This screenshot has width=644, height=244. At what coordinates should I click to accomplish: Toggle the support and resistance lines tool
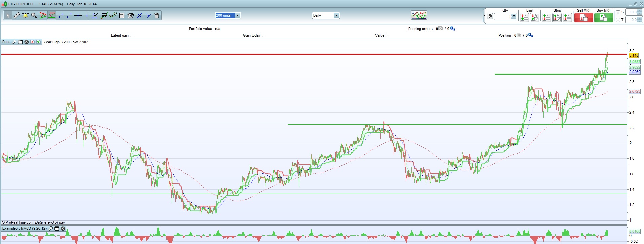pos(51,15)
